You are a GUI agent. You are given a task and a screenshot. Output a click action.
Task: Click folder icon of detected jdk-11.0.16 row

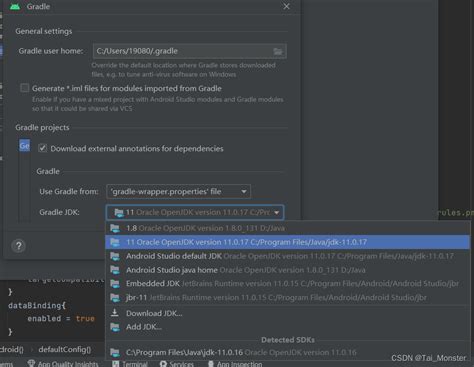click(x=115, y=352)
